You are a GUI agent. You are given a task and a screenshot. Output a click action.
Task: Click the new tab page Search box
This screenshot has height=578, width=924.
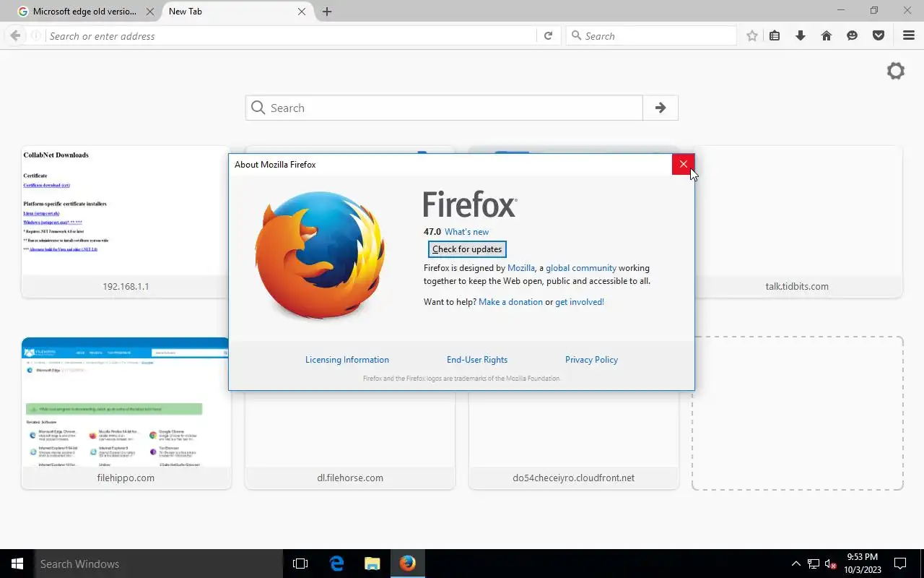[444, 108]
